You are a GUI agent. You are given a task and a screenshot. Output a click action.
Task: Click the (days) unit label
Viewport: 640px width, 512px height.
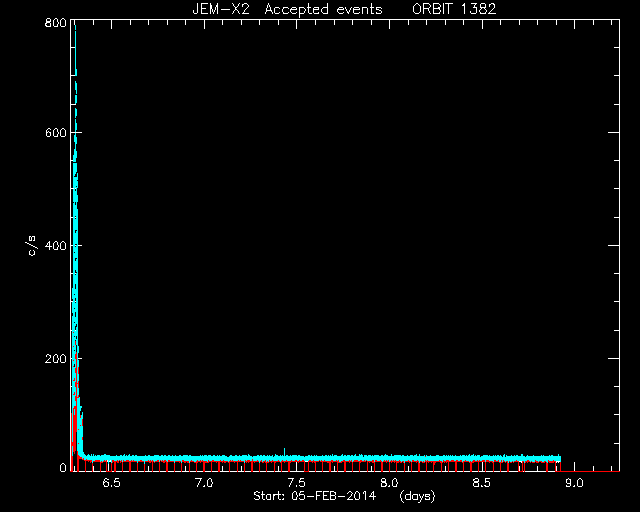tap(417, 496)
